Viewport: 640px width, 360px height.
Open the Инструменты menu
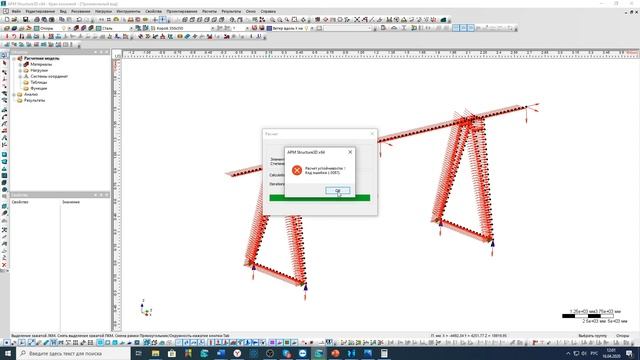pos(128,11)
